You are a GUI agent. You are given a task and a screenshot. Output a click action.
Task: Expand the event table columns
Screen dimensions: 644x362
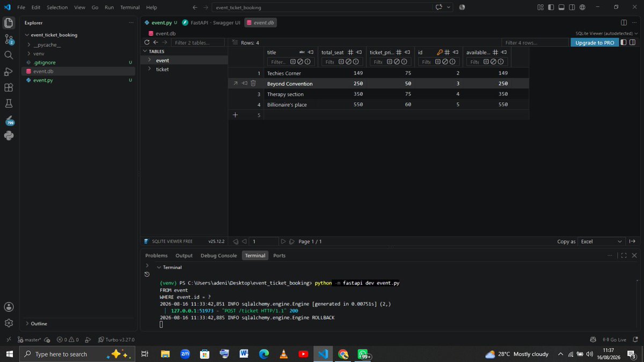pos(150,60)
